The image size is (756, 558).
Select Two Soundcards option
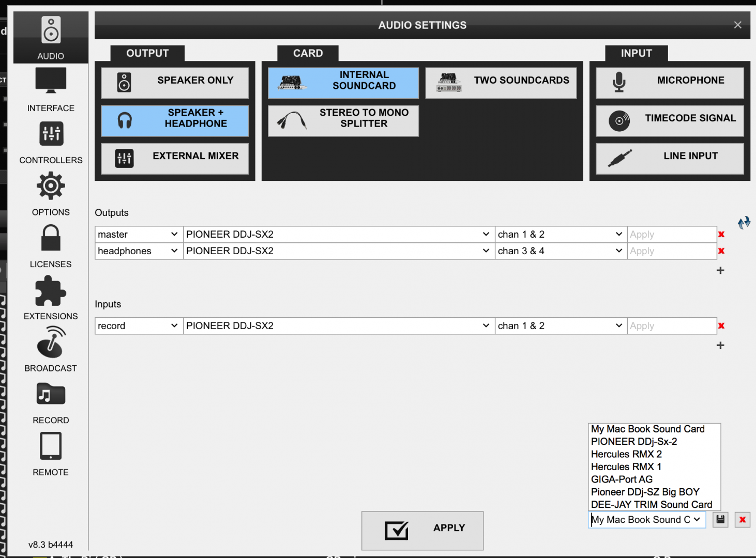(x=501, y=83)
